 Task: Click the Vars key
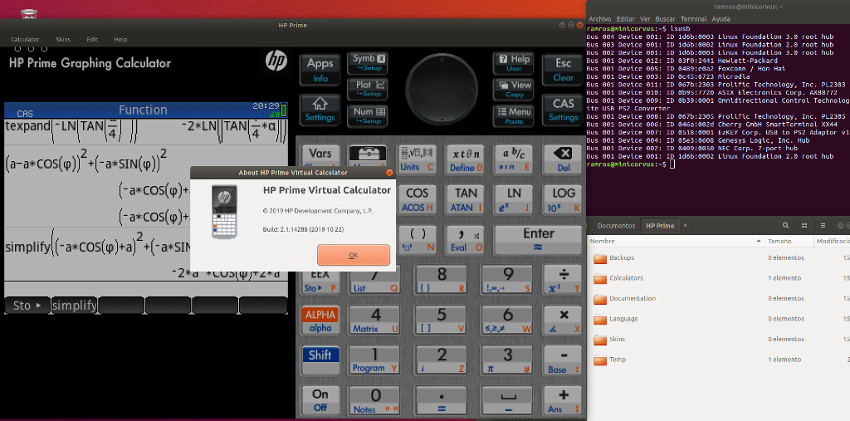click(320, 156)
